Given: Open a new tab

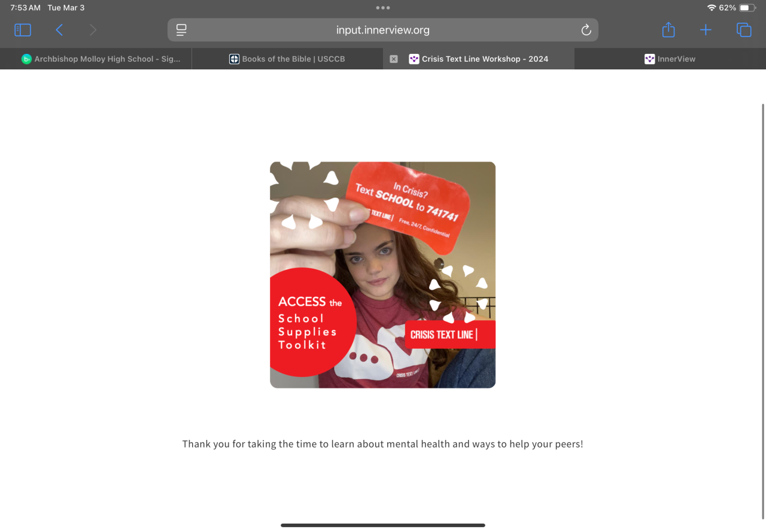Looking at the screenshot, I should [706, 30].
